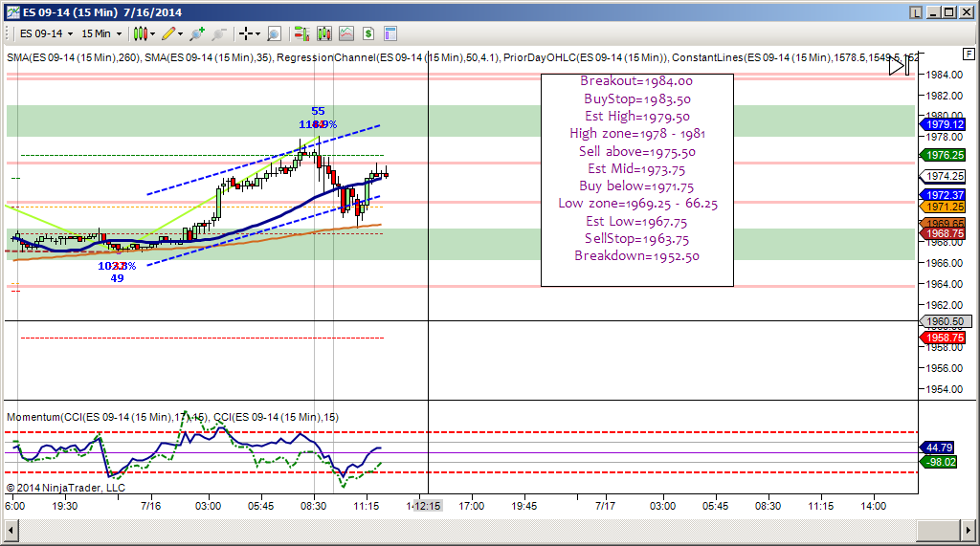Click the 'Breakdown=1952.50' text line

pos(636,256)
